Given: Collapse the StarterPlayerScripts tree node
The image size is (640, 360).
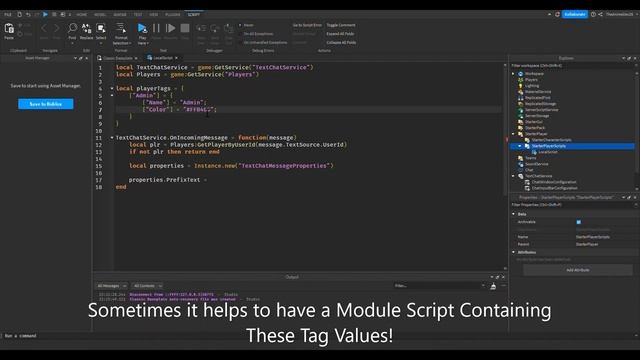Looking at the screenshot, I should point(520,146).
